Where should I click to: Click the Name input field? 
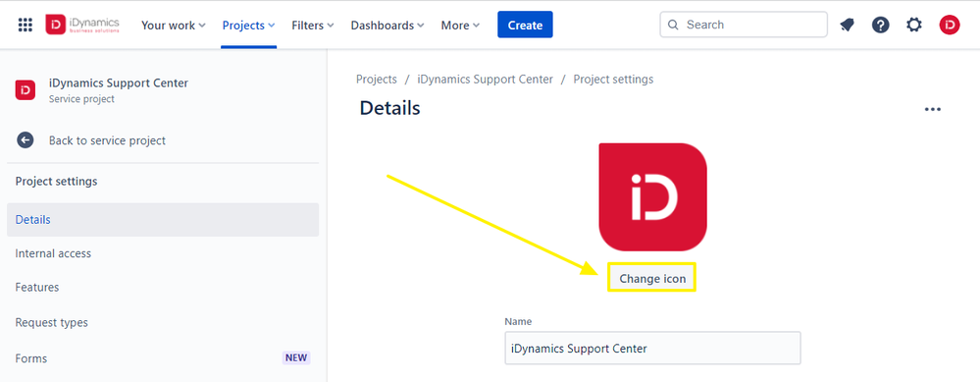tap(652, 349)
